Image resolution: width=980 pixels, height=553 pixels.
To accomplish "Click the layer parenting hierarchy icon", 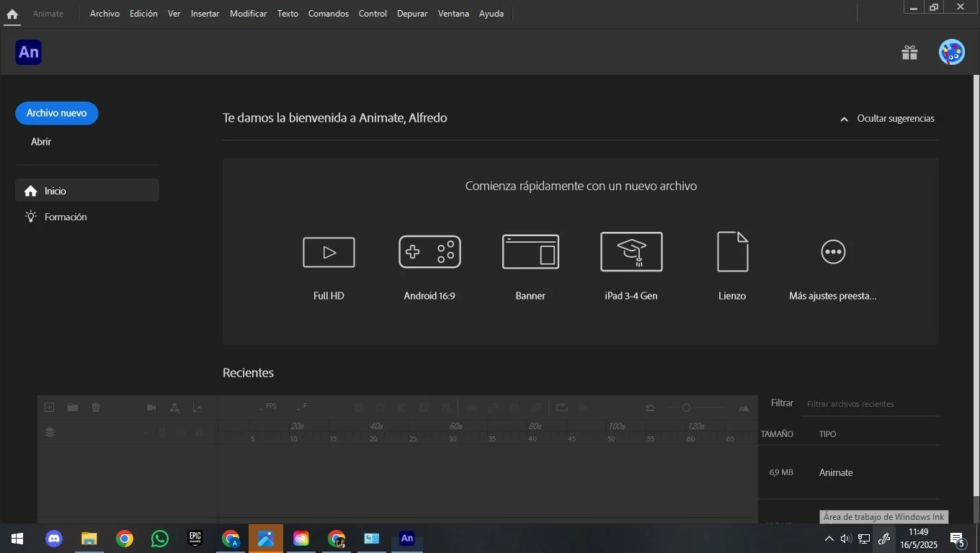I will coord(174,408).
